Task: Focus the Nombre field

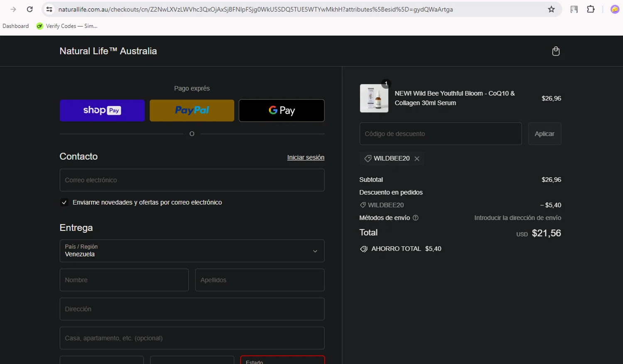Action: tap(124, 280)
